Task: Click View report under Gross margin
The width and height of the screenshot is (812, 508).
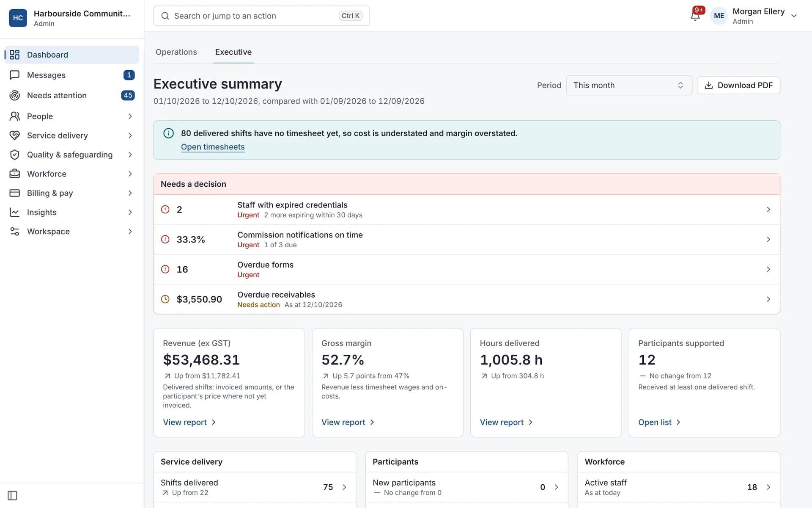Action: click(348, 422)
